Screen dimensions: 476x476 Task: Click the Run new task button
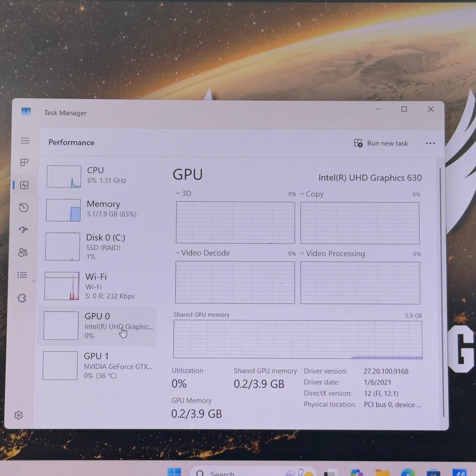coord(381,143)
